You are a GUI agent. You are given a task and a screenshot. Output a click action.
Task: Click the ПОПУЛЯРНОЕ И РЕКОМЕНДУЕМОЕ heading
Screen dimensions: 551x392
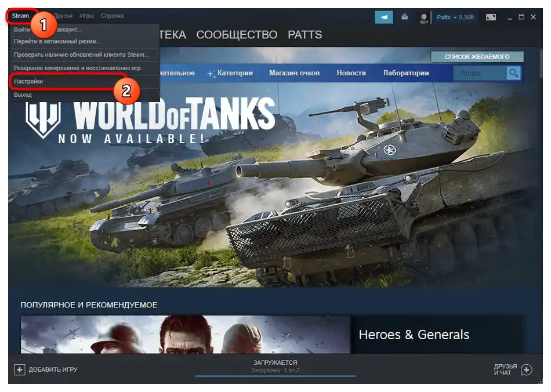coord(89,305)
